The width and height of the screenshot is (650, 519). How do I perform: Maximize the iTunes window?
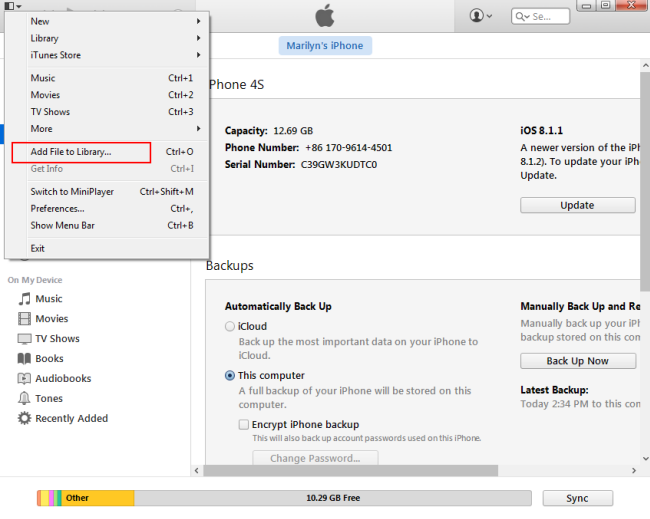pos(606,5)
